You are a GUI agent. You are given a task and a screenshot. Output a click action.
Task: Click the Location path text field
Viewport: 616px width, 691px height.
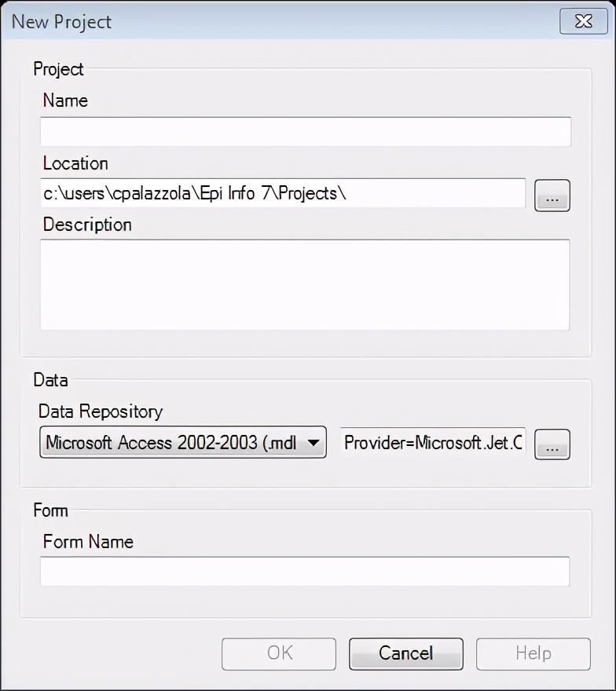pos(283,193)
